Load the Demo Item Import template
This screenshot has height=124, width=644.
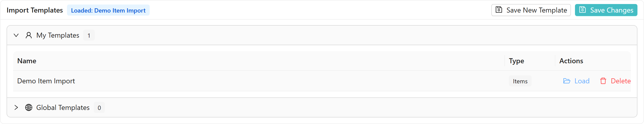pyautogui.click(x=576, y=81)
